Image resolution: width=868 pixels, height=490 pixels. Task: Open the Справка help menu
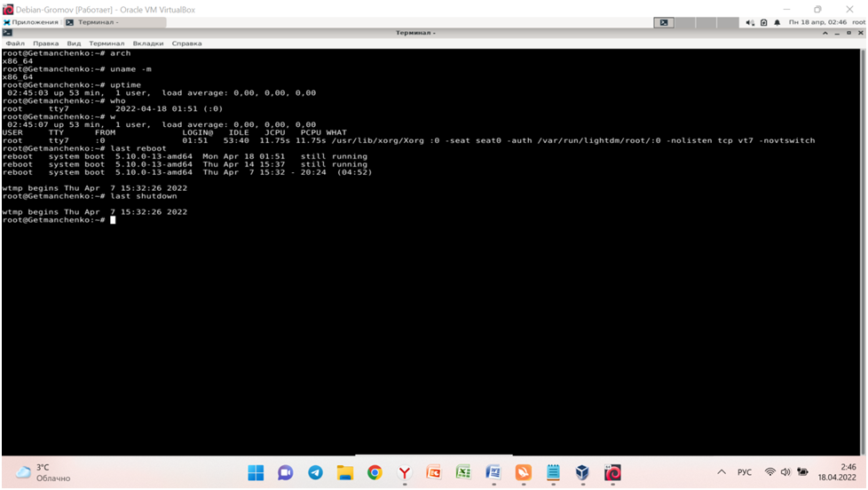click(x=186, y=43)
